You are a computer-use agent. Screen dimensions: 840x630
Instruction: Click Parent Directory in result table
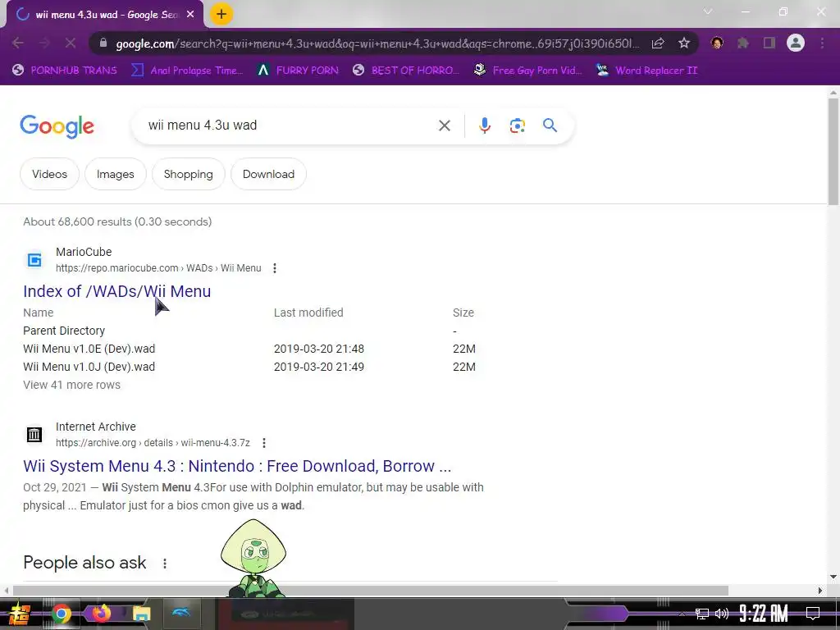pyautogui.click(x=64, y=331)
